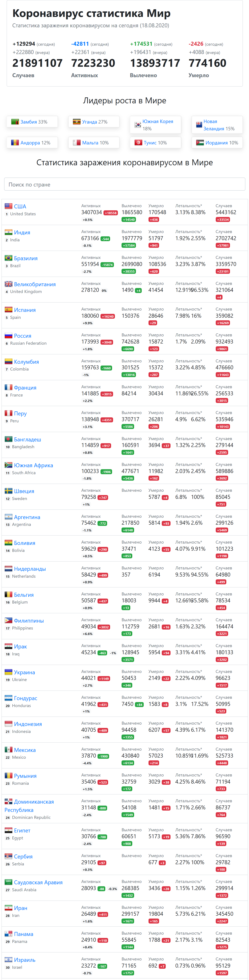Click the Tunisia flag icon

coord(138,143)
